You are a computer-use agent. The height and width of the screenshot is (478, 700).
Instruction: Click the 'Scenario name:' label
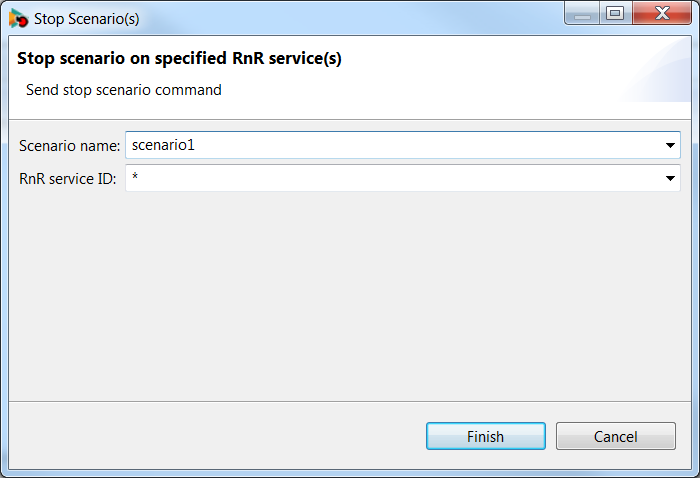tap(70, 146)
